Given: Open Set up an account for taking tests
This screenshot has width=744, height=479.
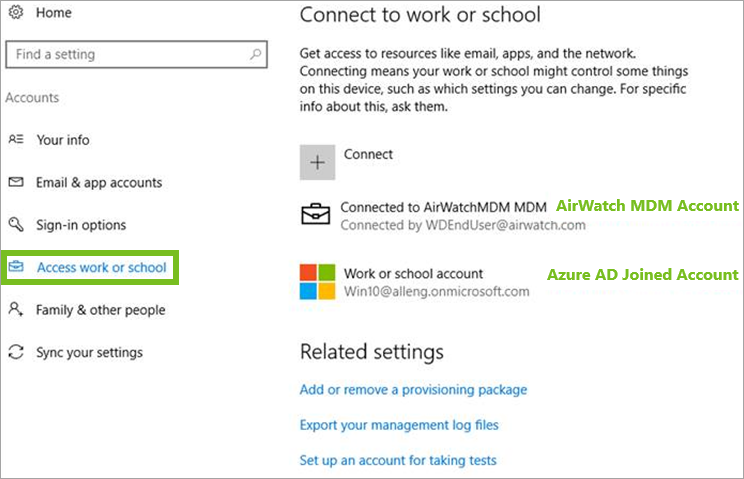Looking at the screenshot, I should [x=398, y=461].
